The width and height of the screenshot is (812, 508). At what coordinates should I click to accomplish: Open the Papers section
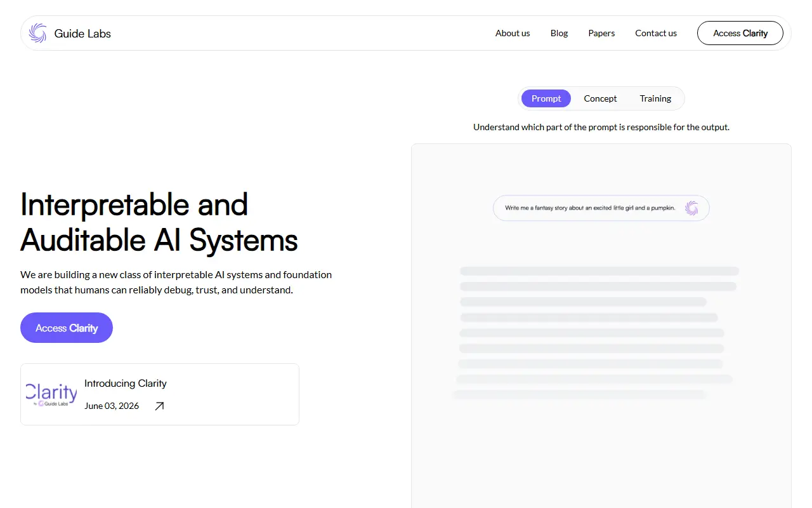point(601,33)
